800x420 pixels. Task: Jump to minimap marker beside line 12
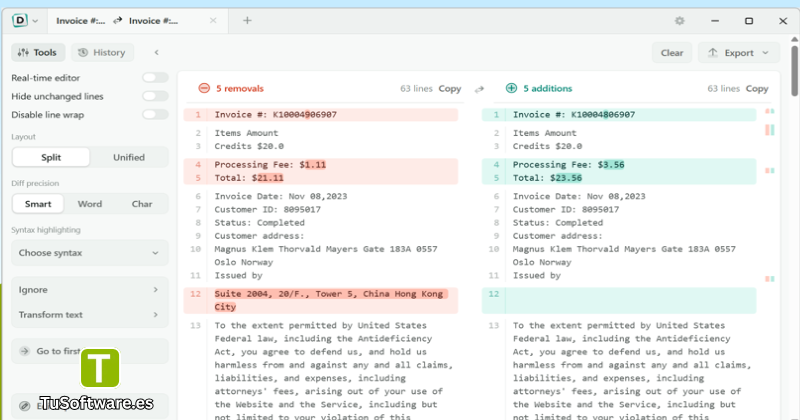(x=769, y=279)
